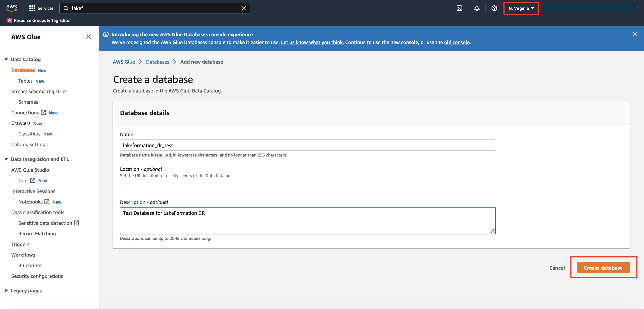Open Crawlers in the sidebar
The width and height of the screenshot is (644, 309).
[21, 123]
